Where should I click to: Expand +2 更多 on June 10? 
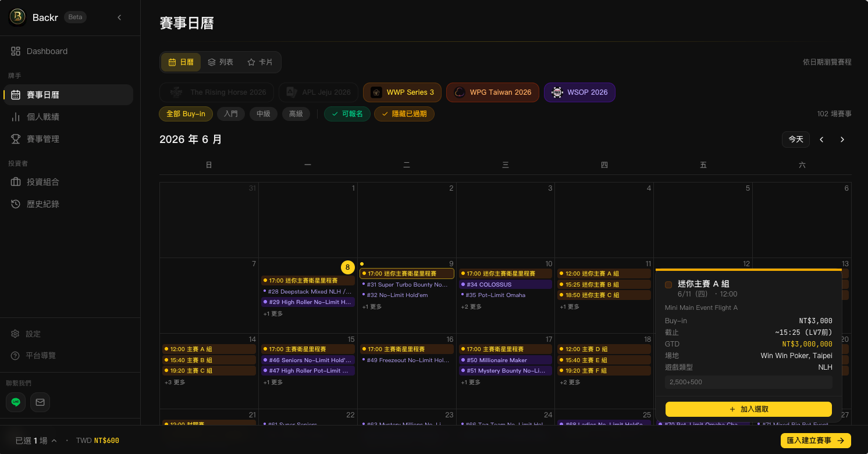point(471,306)
